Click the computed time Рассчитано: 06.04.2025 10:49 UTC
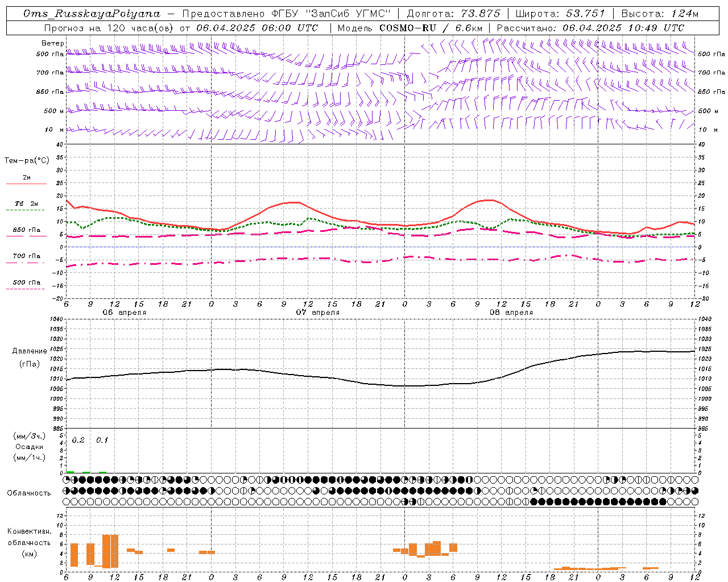 coord(590,28)
